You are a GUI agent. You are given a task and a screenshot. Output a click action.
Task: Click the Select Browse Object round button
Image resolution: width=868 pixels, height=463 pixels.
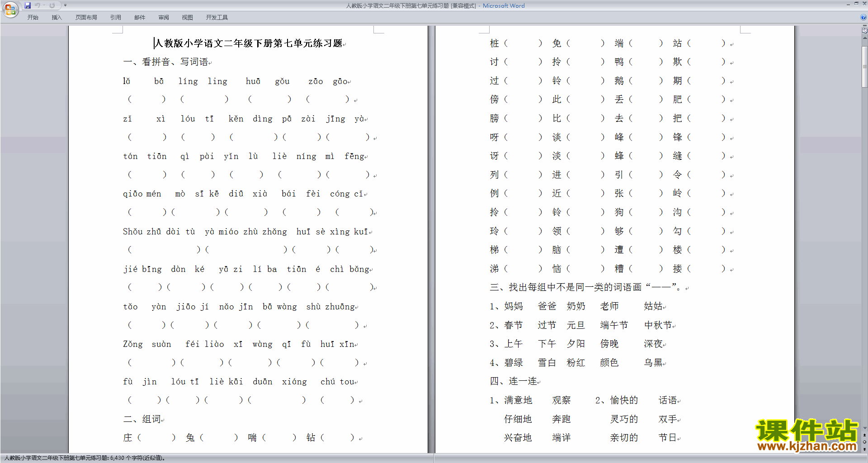[864, 442]
